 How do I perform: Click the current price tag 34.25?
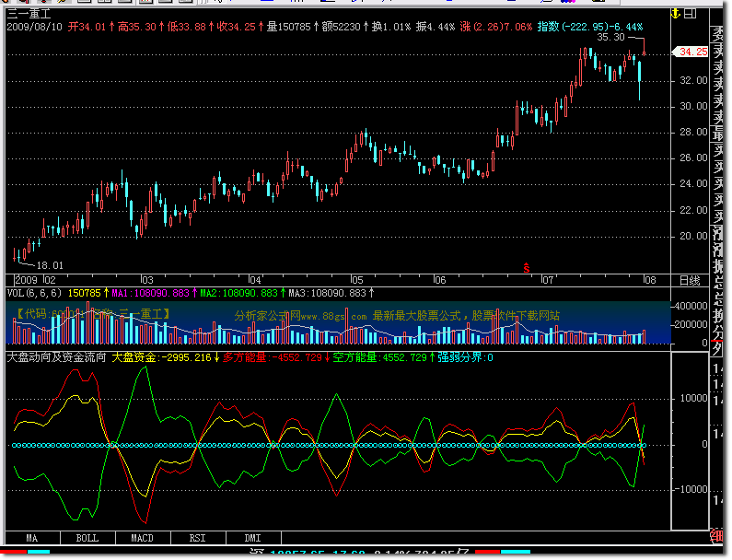point(691,52)
